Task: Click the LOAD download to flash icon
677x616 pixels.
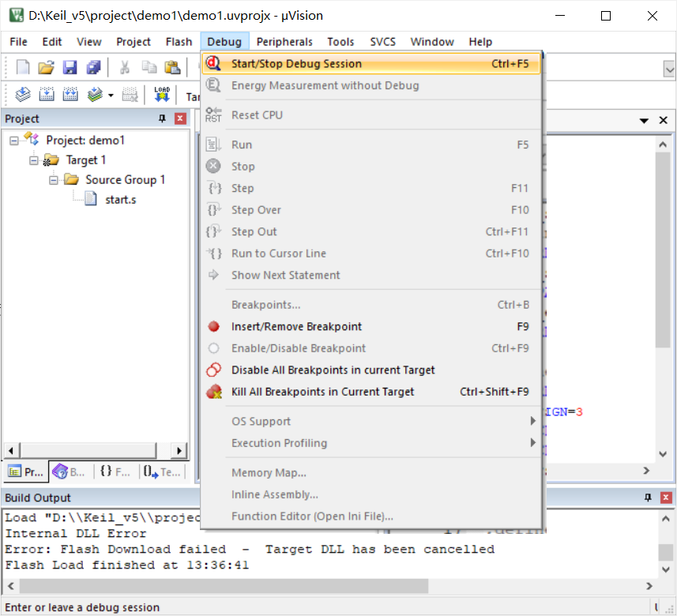Action: [x=161, y=93]
